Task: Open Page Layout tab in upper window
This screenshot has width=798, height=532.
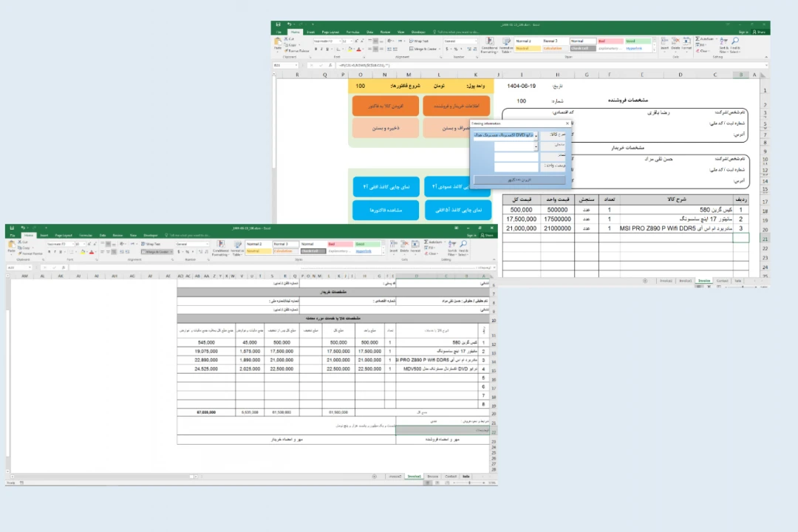Action: click(330, 32)
